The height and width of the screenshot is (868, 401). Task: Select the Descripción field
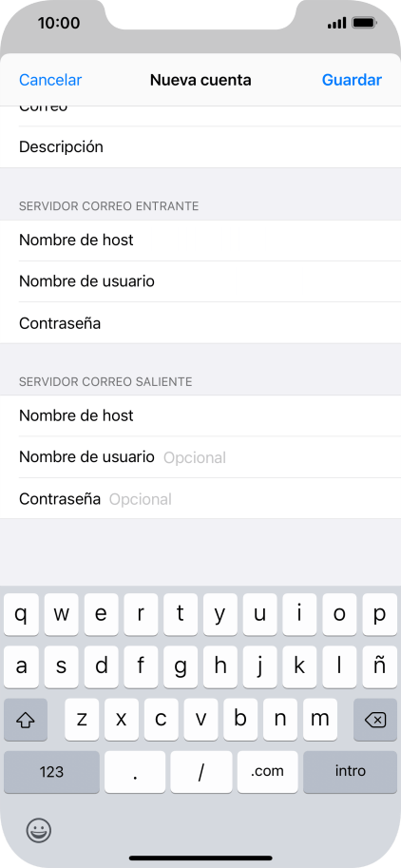200,147
